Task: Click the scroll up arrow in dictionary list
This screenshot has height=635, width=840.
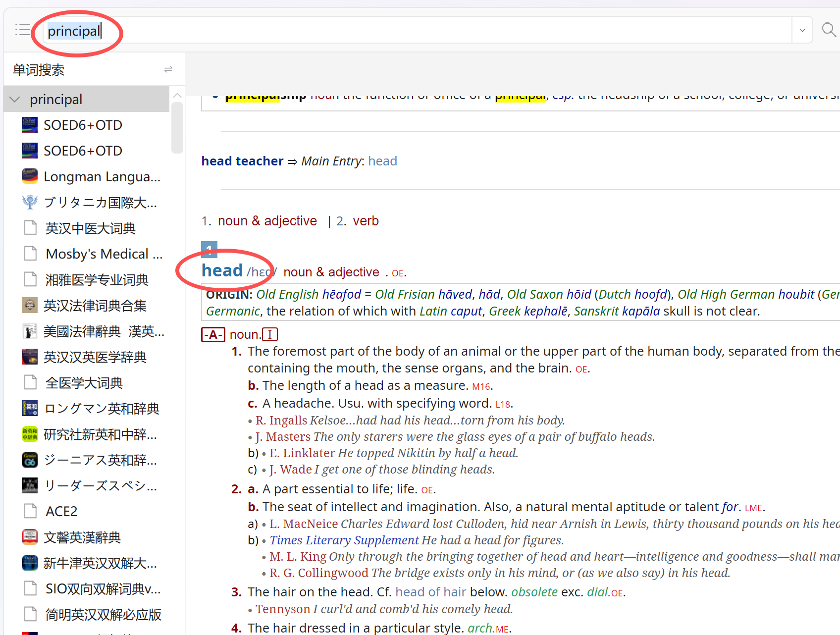Action: (x=177, y=95)
